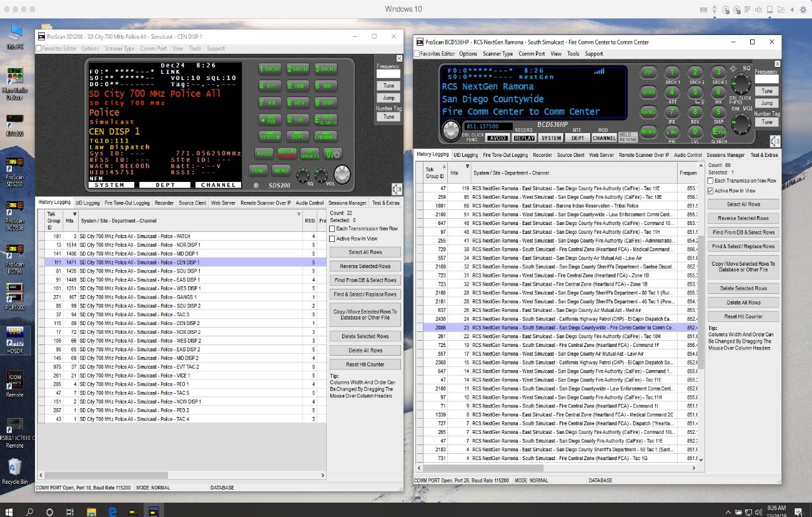Image resolution: width=812 pixels, height=517 pixels.
Task: Click Reset Hit Counter in SDS200 window
Action: [365, 364]
